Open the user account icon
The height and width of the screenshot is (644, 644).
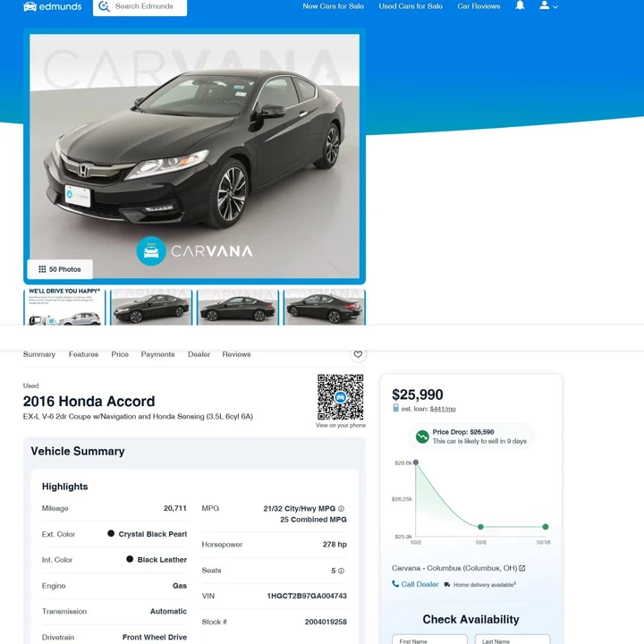click(544, 5)
